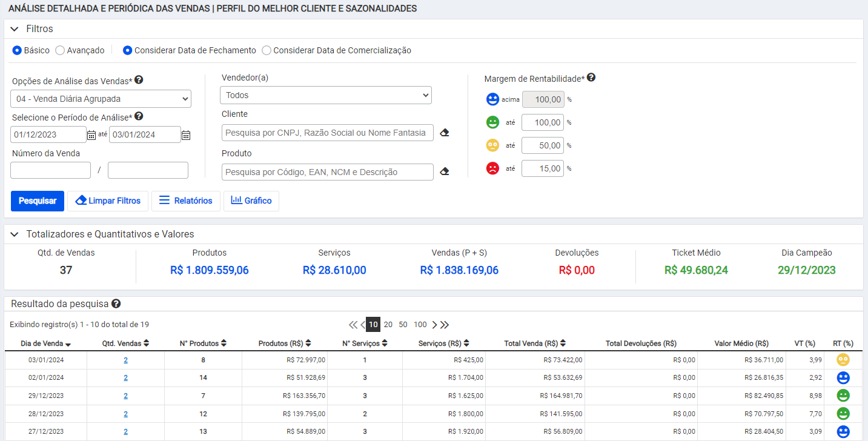Clear the Cliente search field with eraser icon
Viewport: 868px width, 441px height.
click(445, 133)
